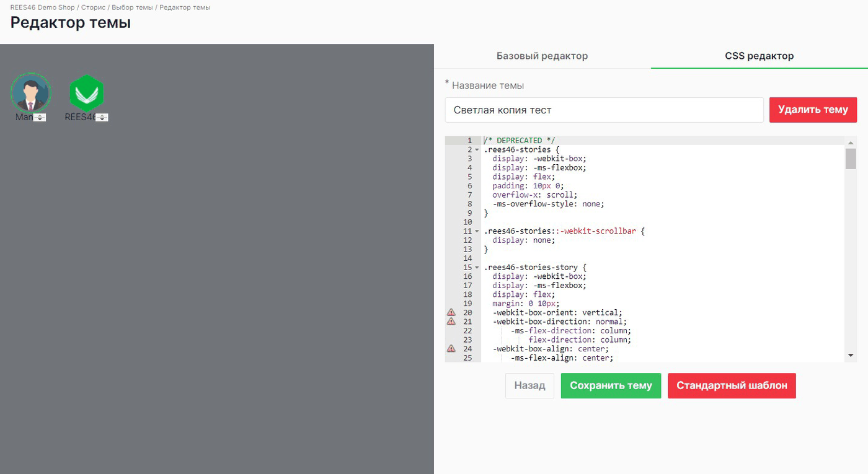Screen dimensions: 868x474
Task: Click the Назад button
Action: click(529, 385)
